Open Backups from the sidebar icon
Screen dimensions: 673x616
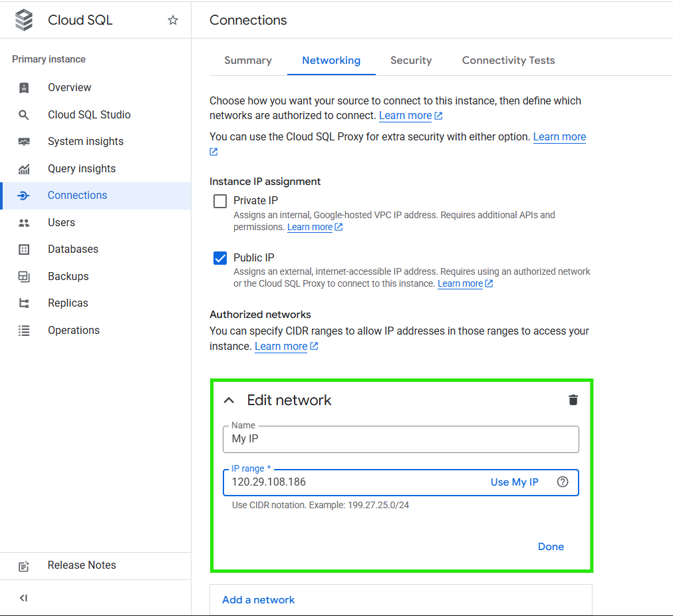24,276
